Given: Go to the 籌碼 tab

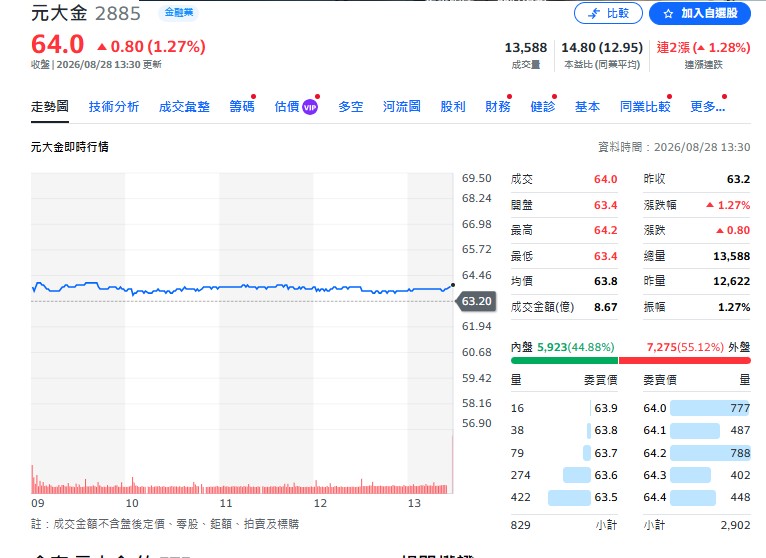Looking at the screenshot, I should click(242, 107).
